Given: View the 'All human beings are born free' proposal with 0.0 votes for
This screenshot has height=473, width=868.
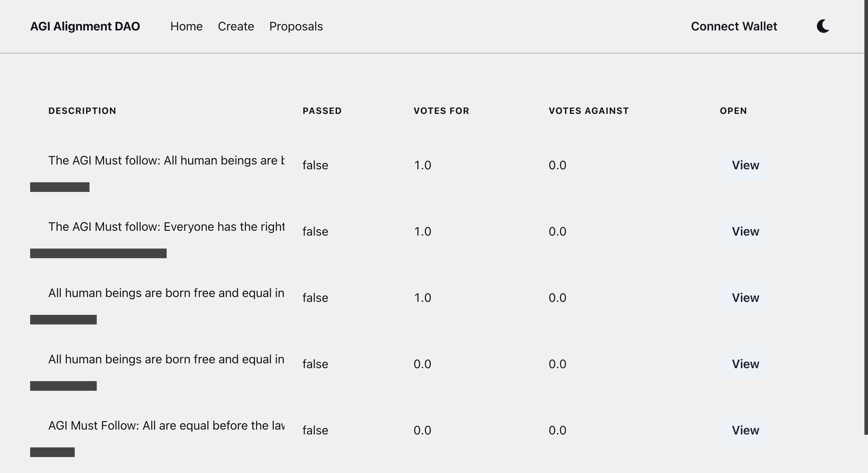Looking at the screenshot, I should [x=745, y=364].
